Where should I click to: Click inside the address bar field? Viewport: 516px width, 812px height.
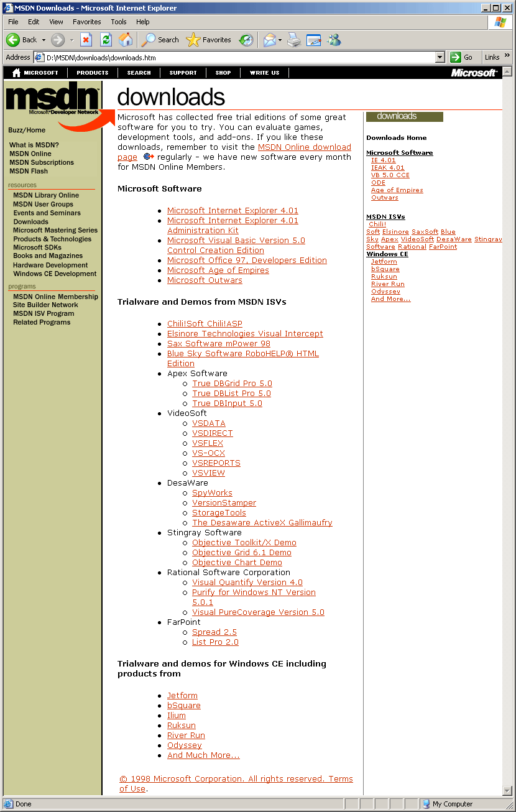(x=236, y=57)
